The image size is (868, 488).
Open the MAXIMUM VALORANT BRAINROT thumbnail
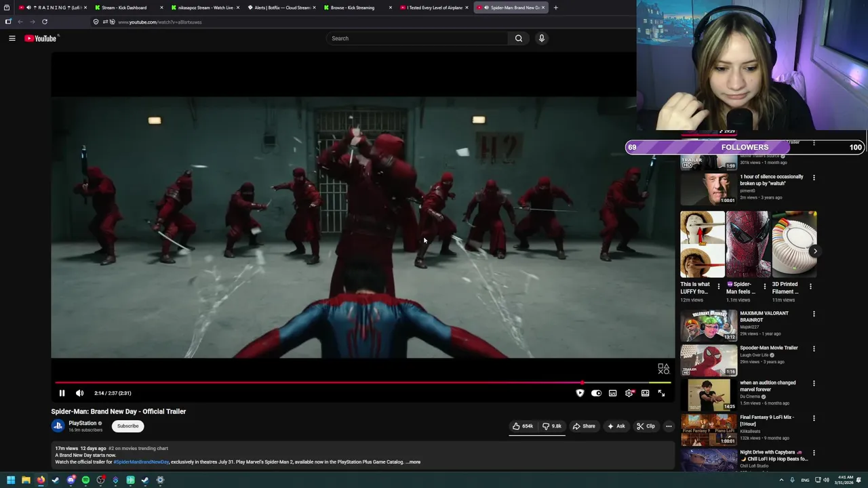709,325
